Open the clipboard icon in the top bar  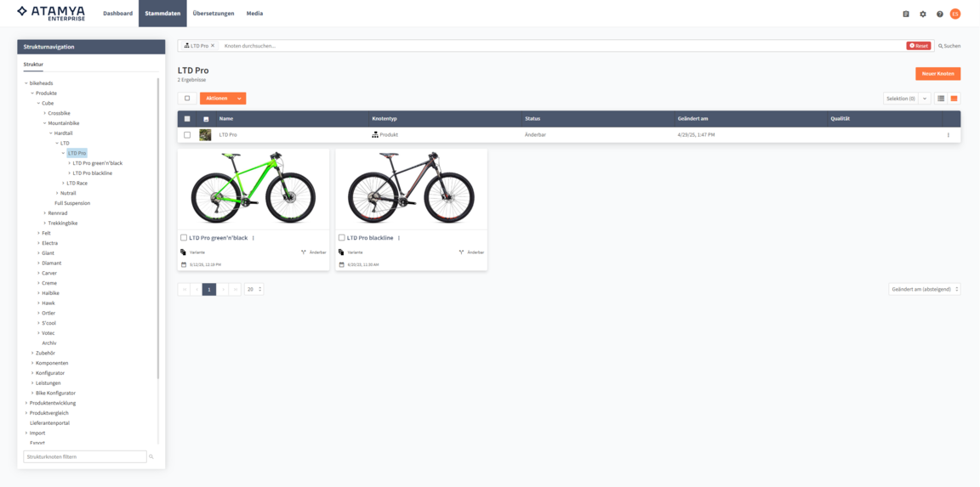(x=906, y=14)
